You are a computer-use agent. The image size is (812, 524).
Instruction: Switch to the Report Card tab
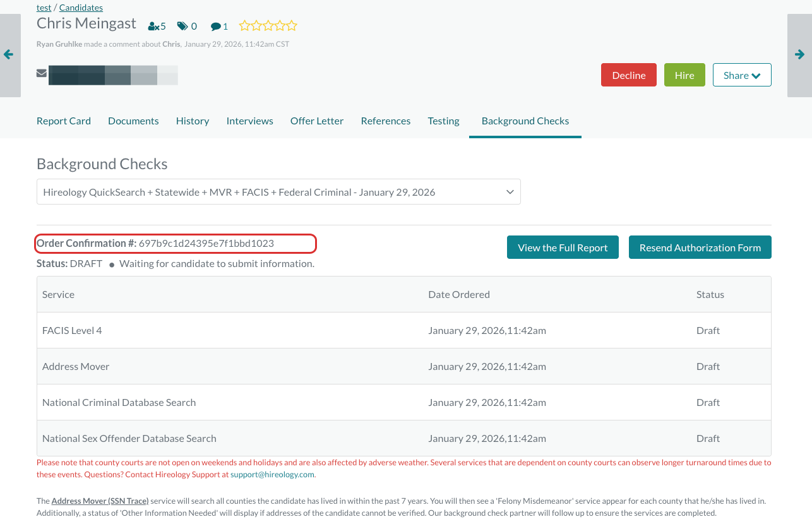pos(64,121)
